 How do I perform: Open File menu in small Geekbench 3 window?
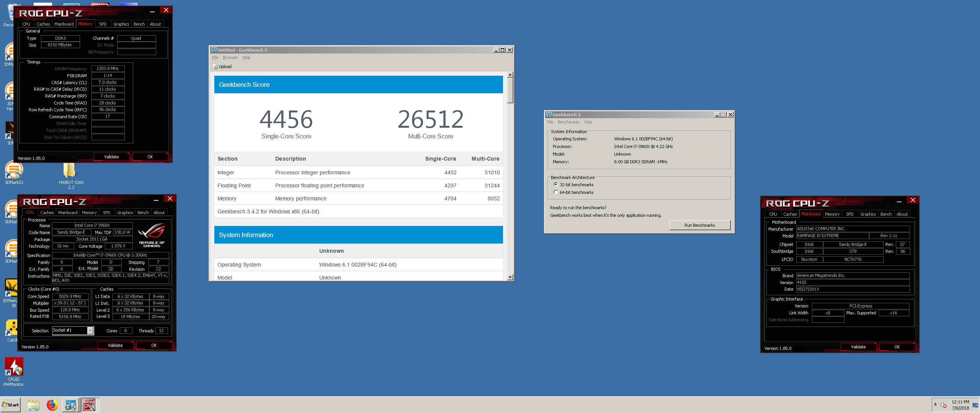550,122
